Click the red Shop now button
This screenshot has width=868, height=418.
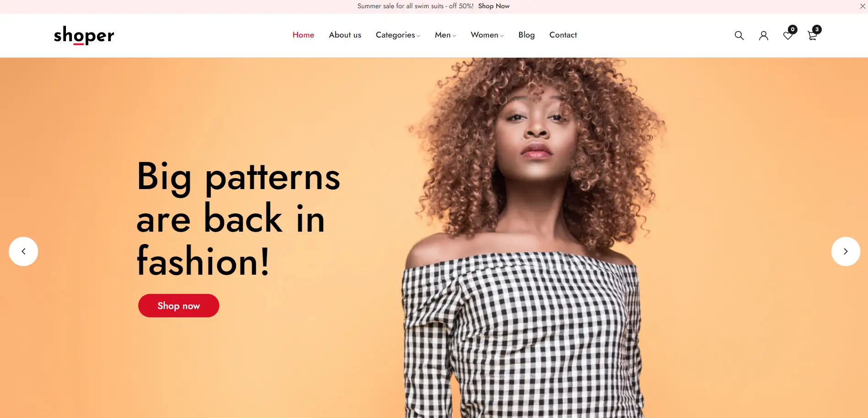179,306
